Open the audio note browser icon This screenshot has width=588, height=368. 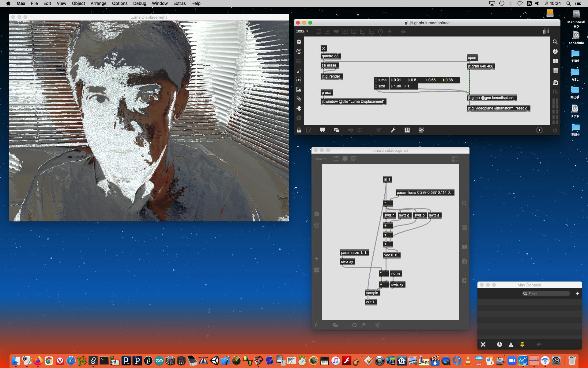coord(299,71)
